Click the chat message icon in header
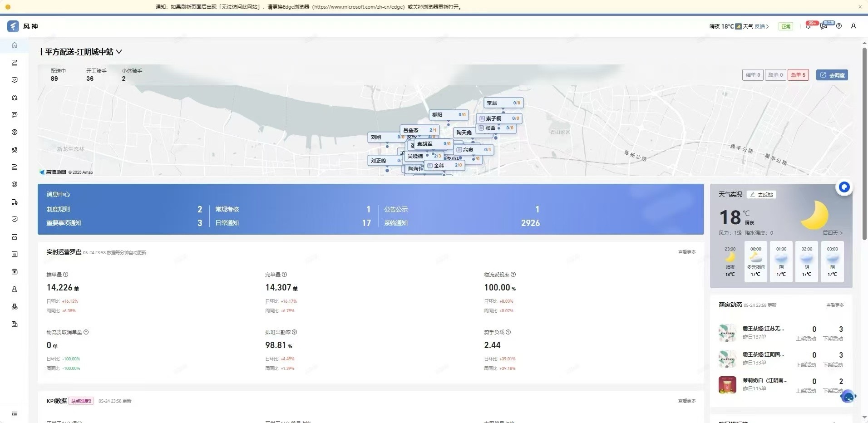The height and width of the screenshot is (423, 868). [x=824, y=26]
